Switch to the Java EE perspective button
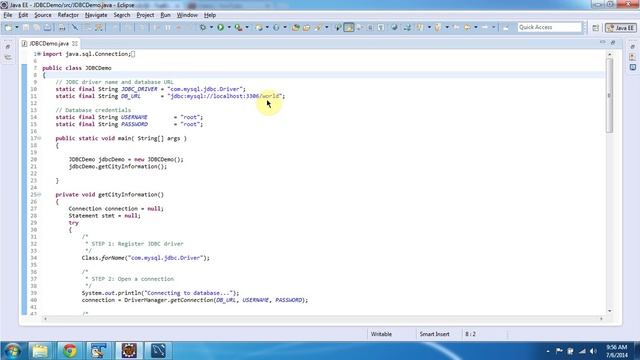 [x=621, y=28]
